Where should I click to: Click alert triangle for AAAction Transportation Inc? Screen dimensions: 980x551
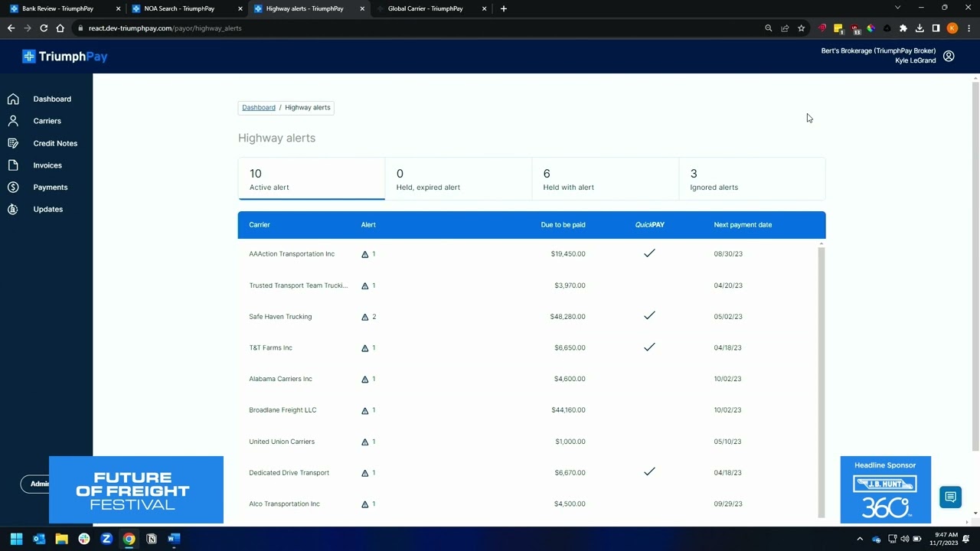point(365,254)
